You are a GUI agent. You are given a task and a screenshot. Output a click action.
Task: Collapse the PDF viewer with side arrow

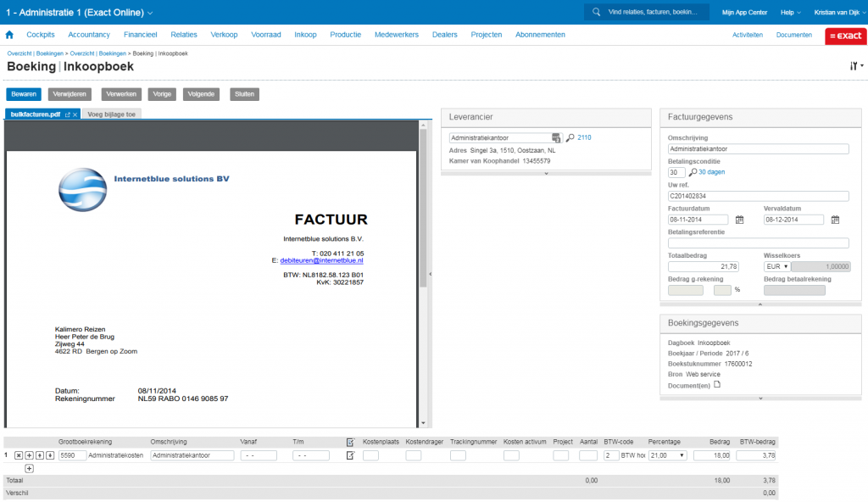[x=430, y=274]
